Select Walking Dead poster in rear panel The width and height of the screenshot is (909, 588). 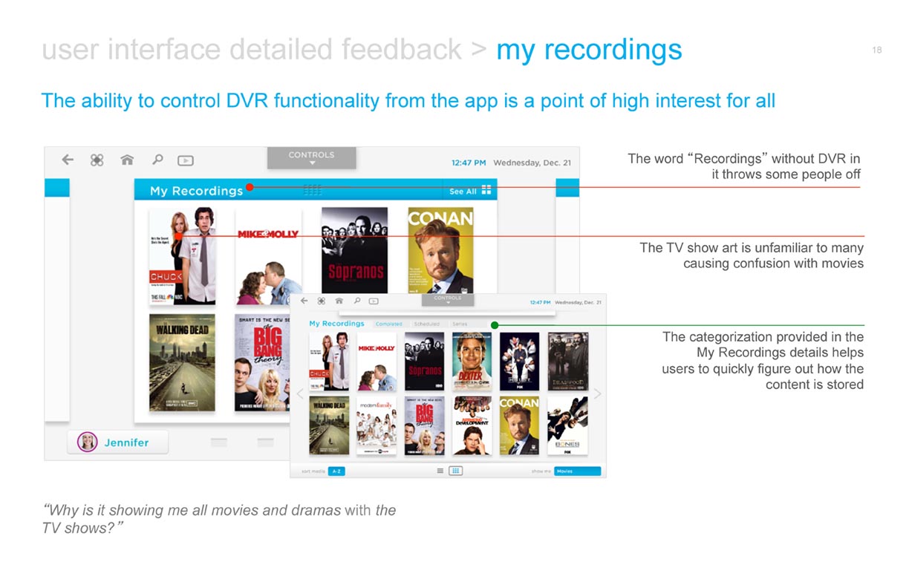tap(182, 362)
